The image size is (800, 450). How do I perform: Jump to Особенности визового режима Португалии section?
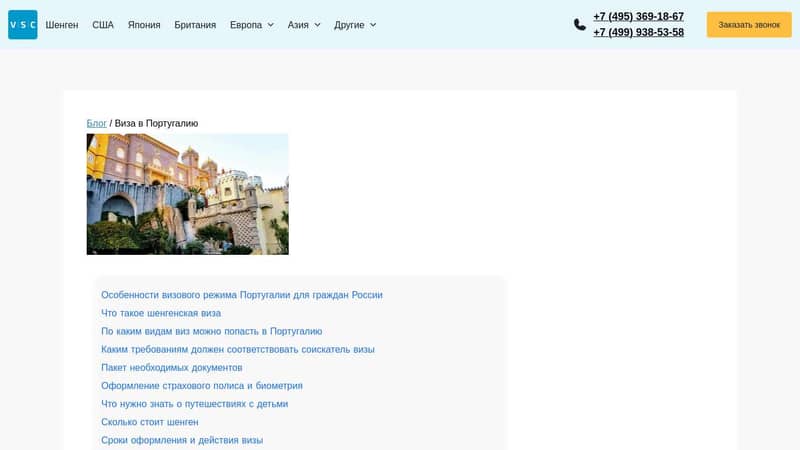(x=242, y=295)
